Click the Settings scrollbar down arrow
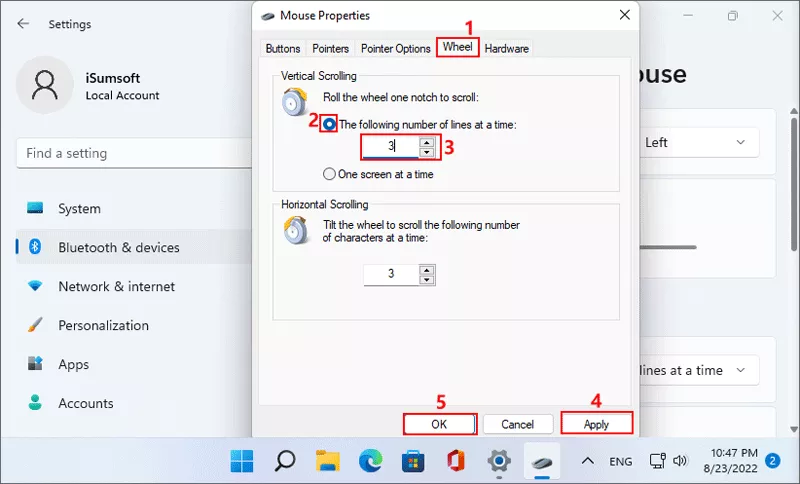 (x=794, y=429)
